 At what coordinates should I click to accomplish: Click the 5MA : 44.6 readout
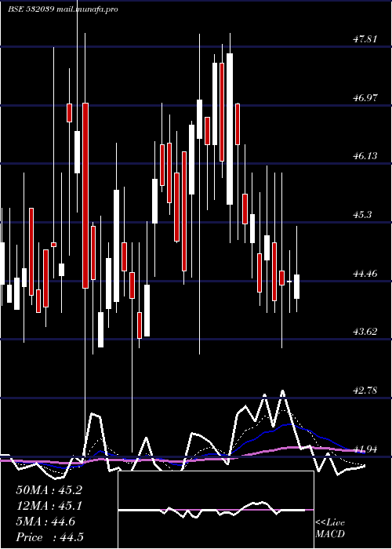(45, 522)
